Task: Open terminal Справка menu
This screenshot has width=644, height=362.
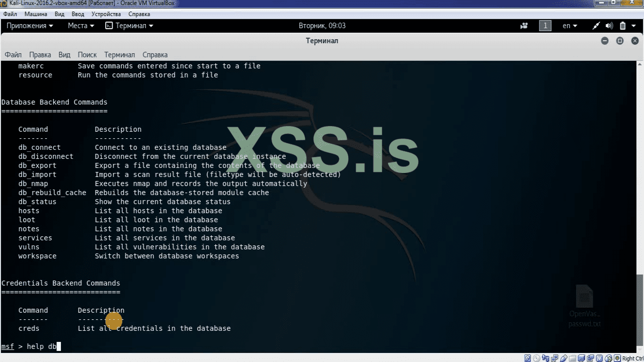Action: click(x=155, y=55)
